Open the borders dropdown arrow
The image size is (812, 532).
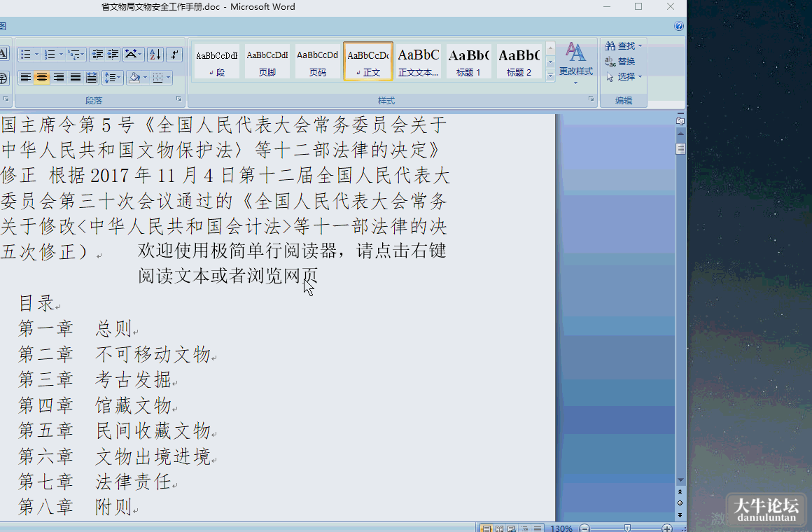[x=168, y=78]
